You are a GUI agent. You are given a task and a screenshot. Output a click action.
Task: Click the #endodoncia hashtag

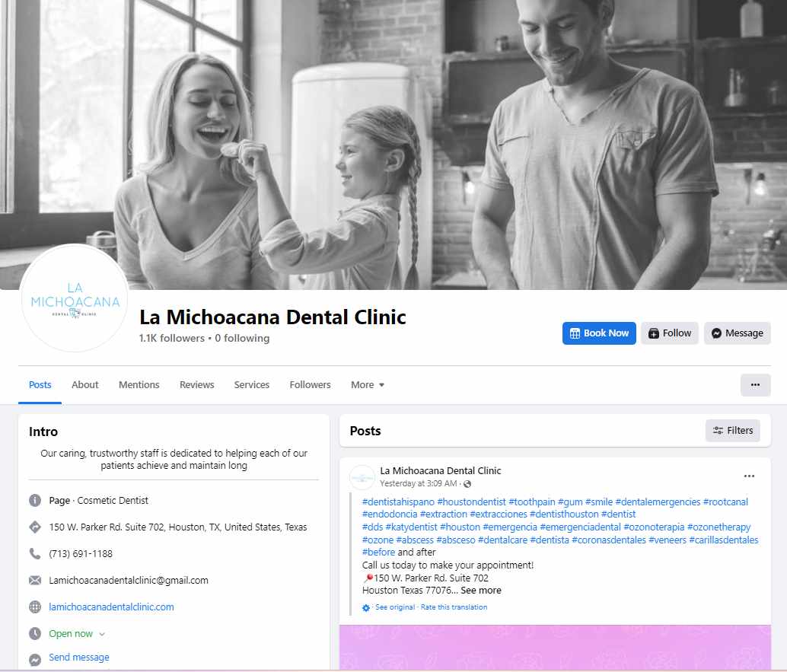coord(390,514)
